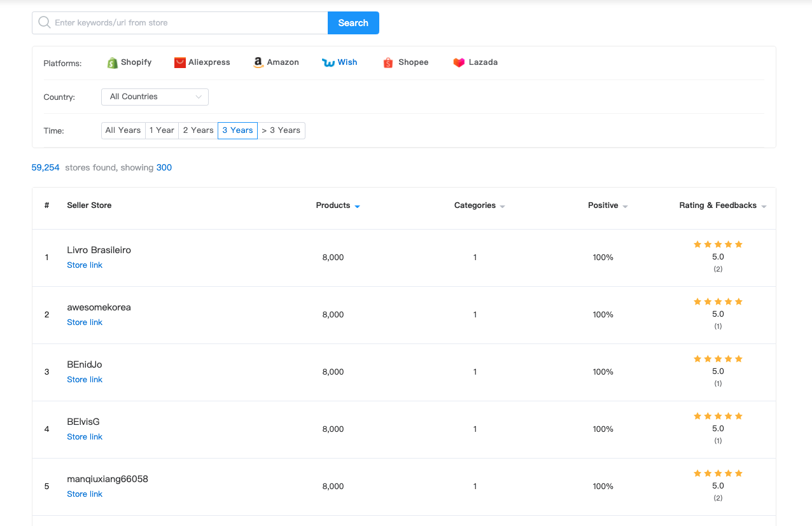Select the Shopify platform icon
Viewport: 812px width, 526px height.
click(113, 62)
